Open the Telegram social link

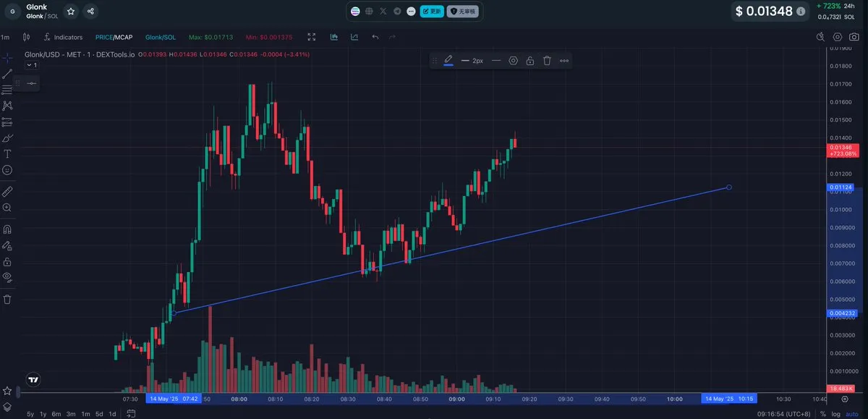(397, 12)
